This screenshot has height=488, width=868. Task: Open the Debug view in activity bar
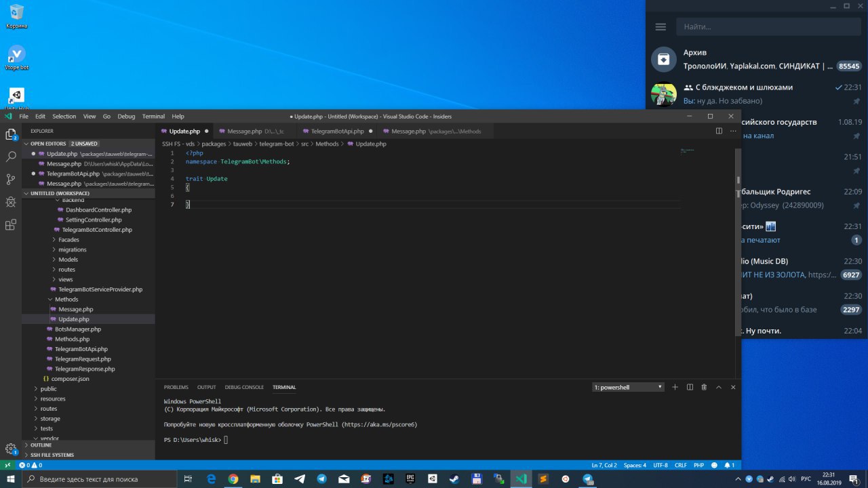tap(11, 202)
